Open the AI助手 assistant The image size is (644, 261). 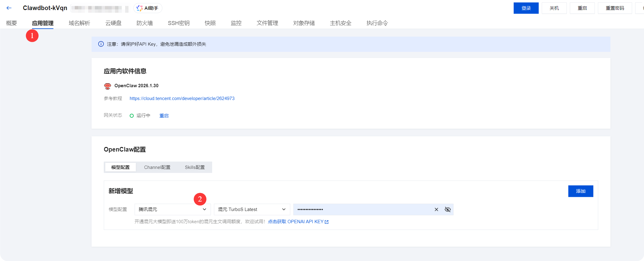148,8
